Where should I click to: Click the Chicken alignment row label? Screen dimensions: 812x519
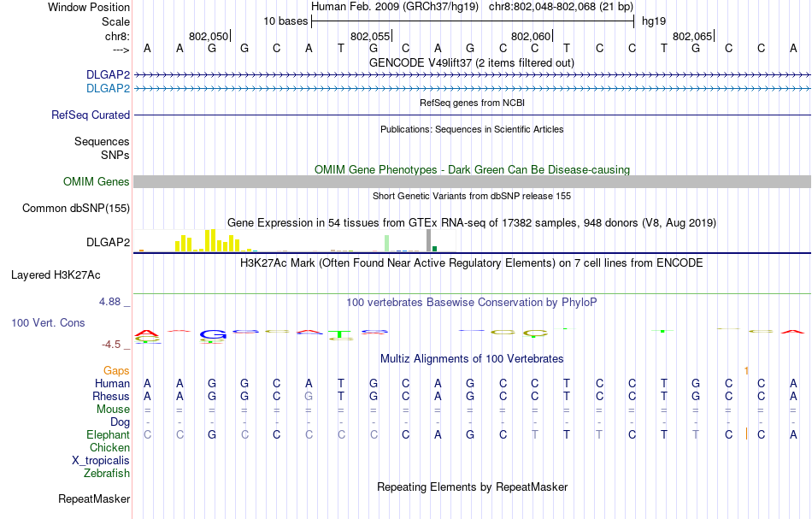(x=109, y=447)
